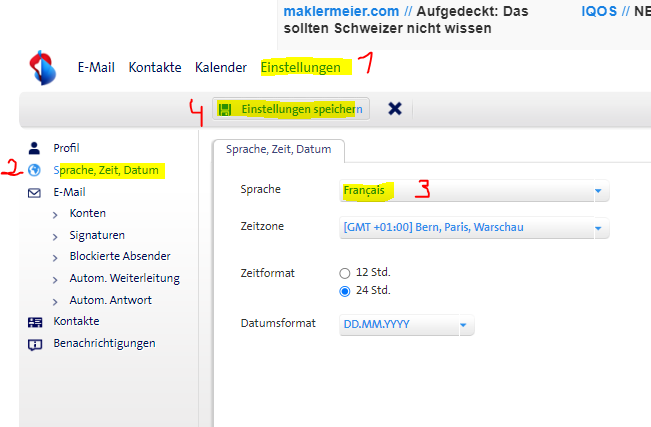Click the E-Mail envelope icon in sidebar
651x427 pixels.
click(36, 192)
